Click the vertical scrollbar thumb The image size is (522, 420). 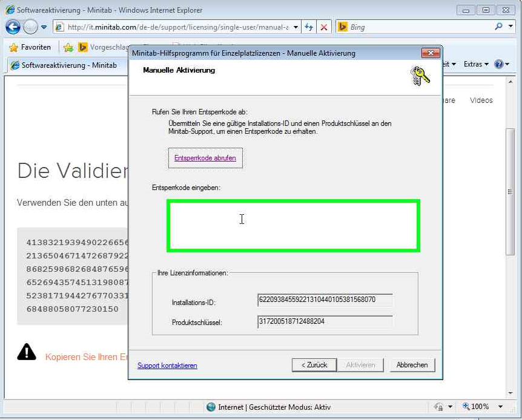point(510,192)
